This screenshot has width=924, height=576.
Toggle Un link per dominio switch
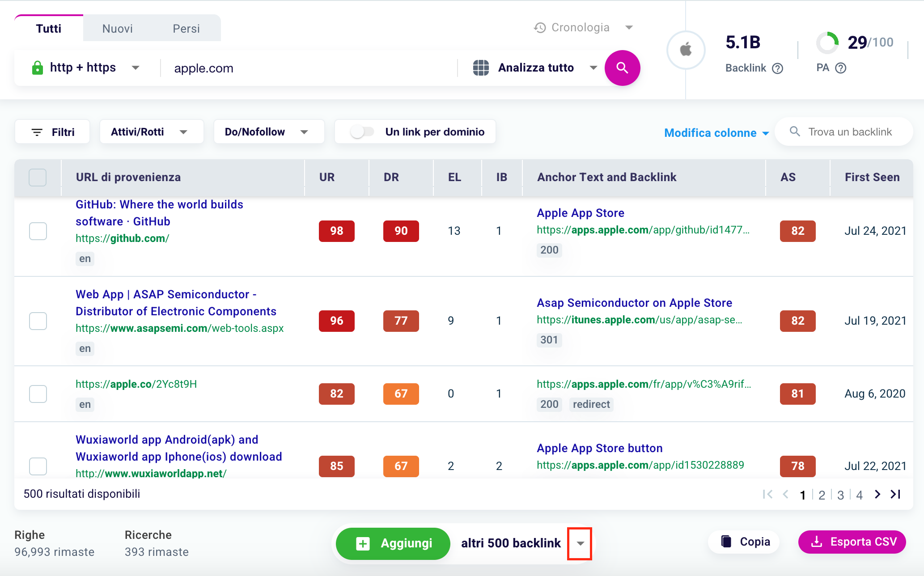click(362, 132)
